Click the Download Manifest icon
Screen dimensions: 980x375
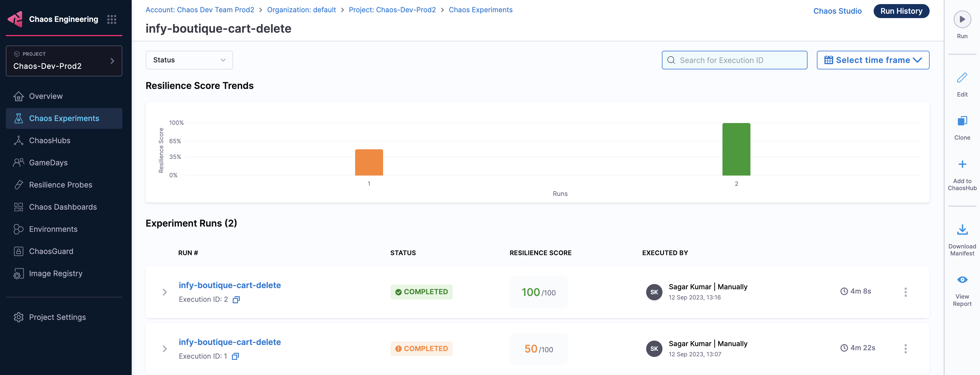pos(962,230)
